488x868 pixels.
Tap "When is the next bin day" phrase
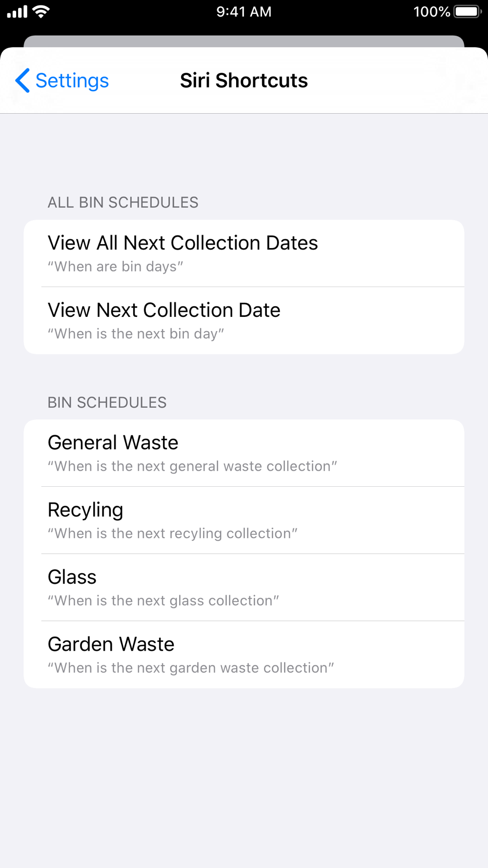pos(136,334)
